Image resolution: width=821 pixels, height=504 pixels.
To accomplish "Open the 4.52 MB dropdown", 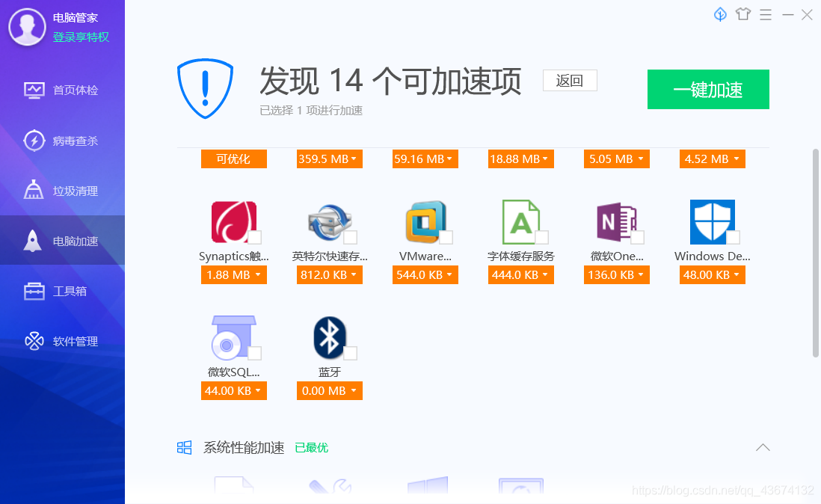I will coord(712,159).
